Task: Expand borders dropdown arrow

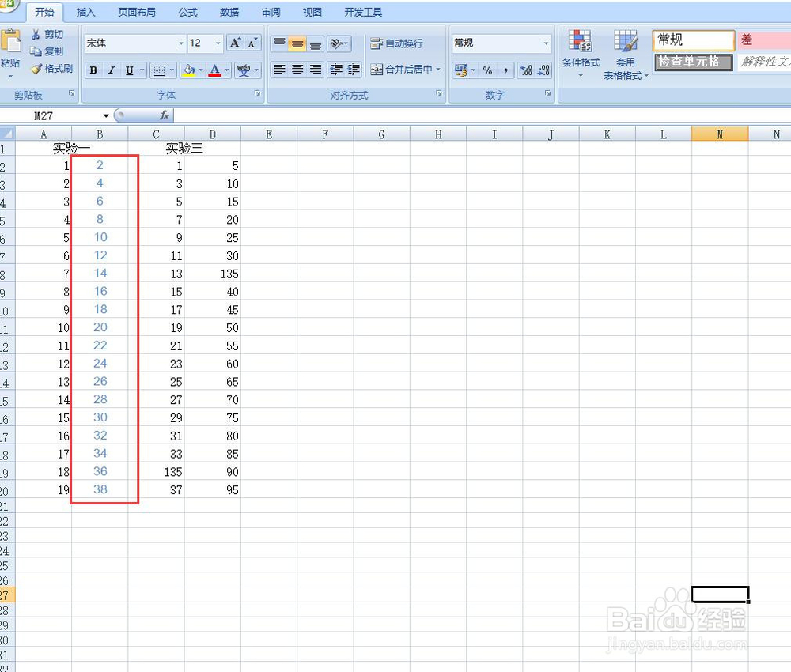Action: 172,70
